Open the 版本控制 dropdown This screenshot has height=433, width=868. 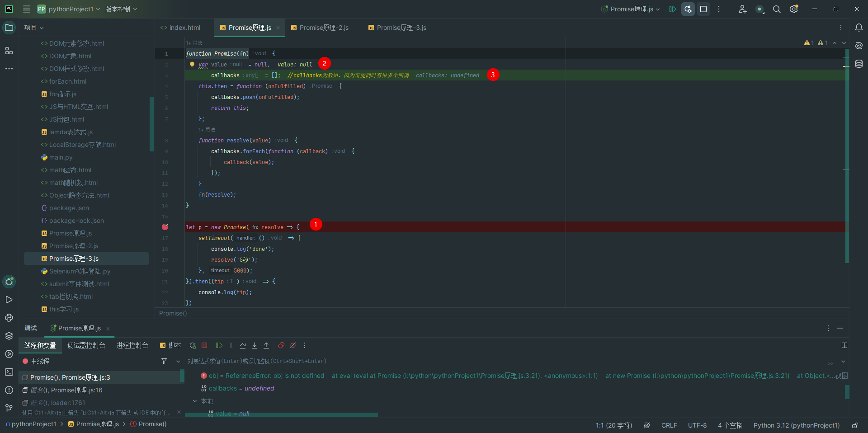click(x=121, y=9)
